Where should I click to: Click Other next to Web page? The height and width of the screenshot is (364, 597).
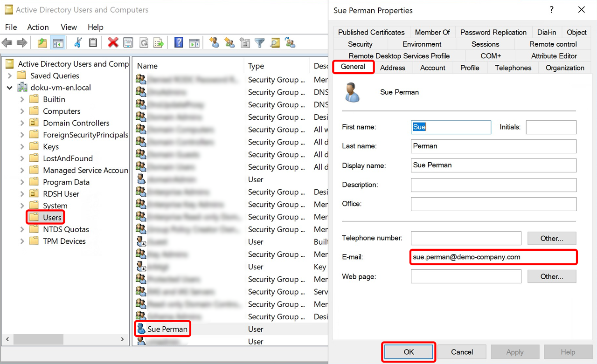pos(552,276)
